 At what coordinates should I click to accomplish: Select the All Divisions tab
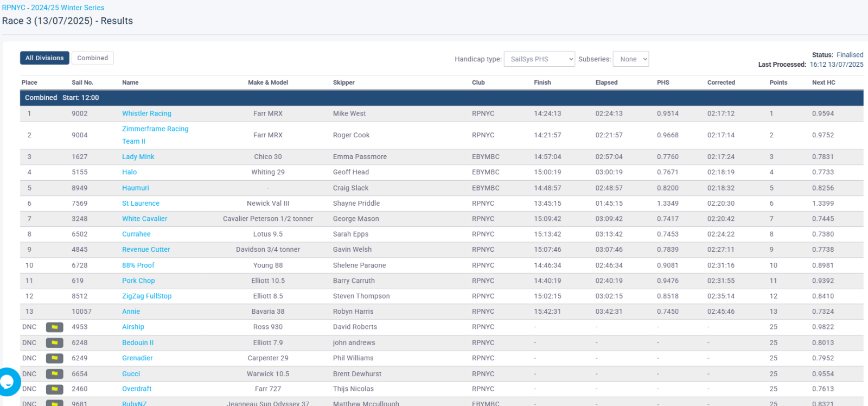point(44,58)
